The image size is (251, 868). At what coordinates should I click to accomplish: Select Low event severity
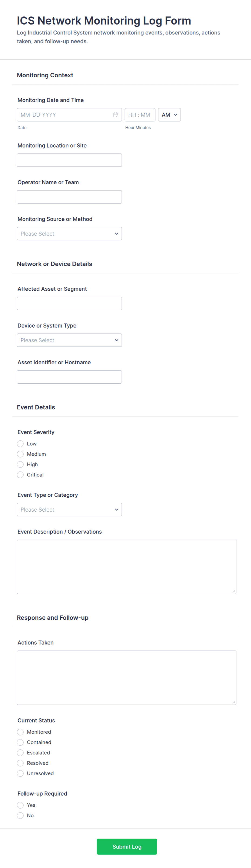coord(21,444)
